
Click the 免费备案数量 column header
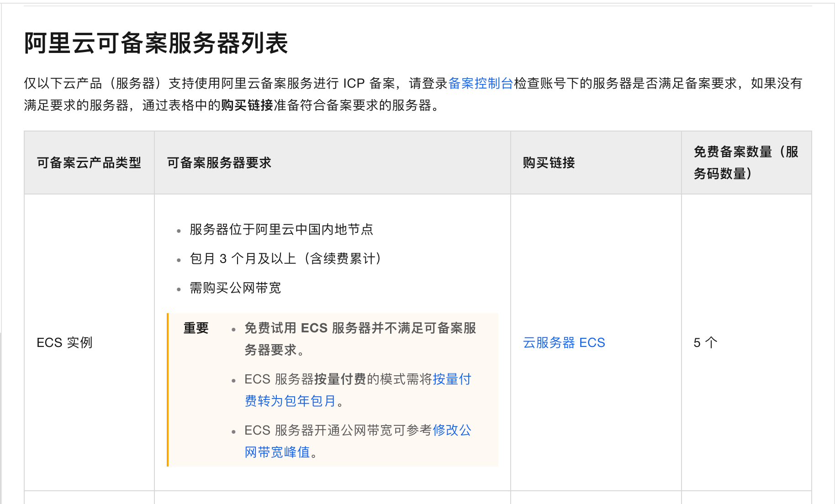pyautogui.click(x=745, y=163)
